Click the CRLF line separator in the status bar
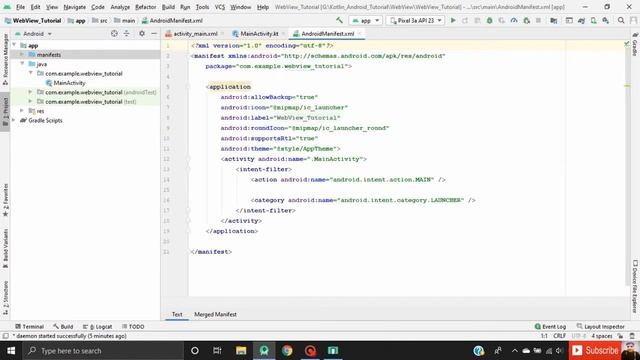The width and height of the screenshot is (640, 360). (x=559, y=336)
